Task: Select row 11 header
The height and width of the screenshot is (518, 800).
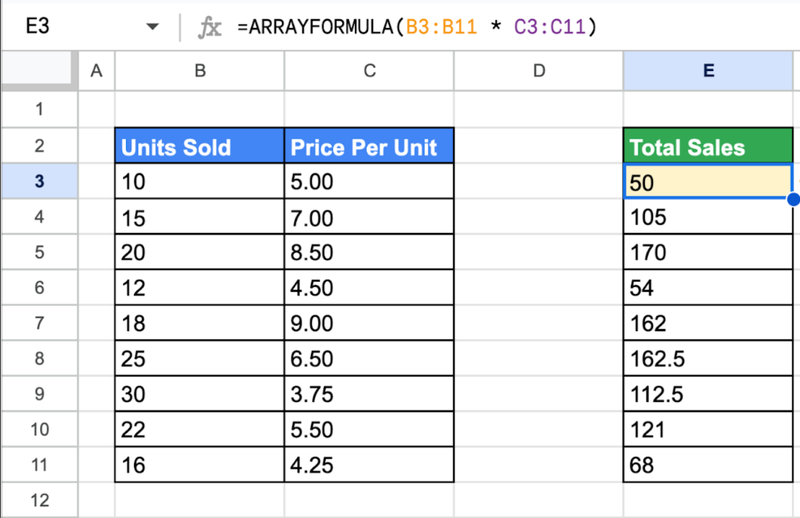Action: 39,465
